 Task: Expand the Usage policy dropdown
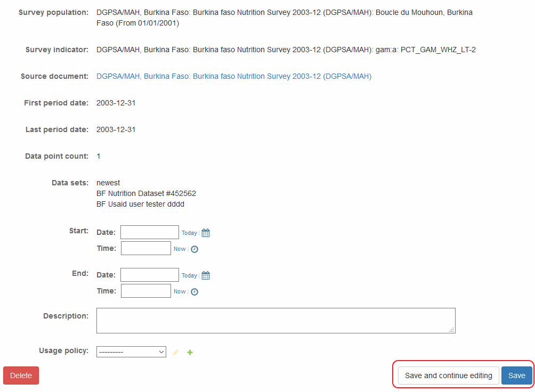point(131,352)
